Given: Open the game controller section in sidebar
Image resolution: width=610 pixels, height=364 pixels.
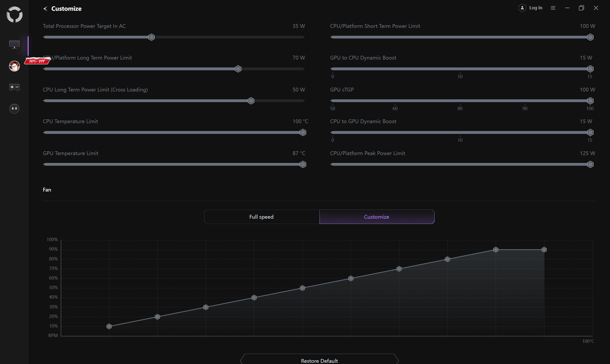Looking at the screenshot, I should point(15,87).
